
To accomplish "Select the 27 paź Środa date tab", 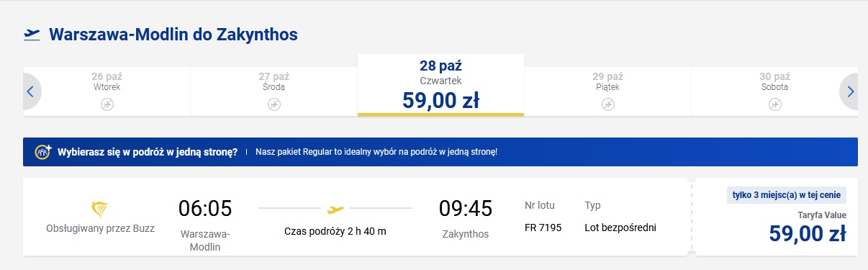I will pos(274,91).
